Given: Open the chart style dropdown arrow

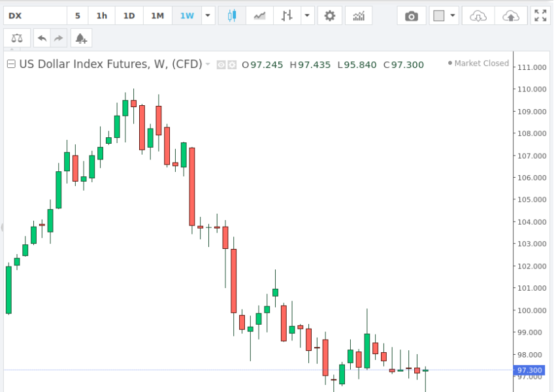Looking at the screenshot, I should click(308, 16).
